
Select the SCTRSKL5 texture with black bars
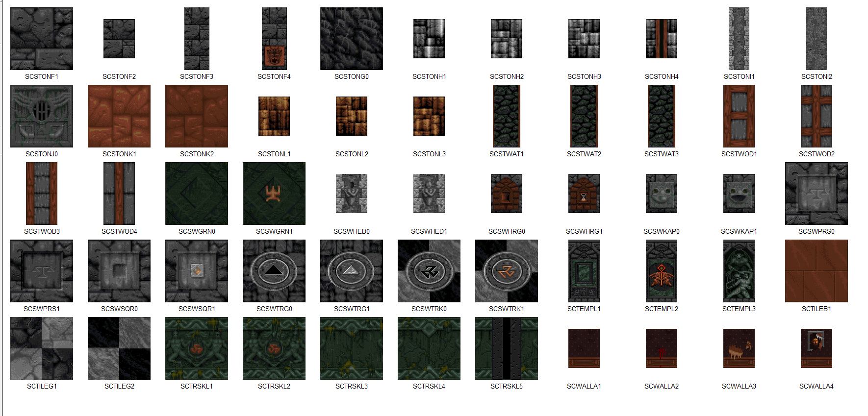coord(507,348)
